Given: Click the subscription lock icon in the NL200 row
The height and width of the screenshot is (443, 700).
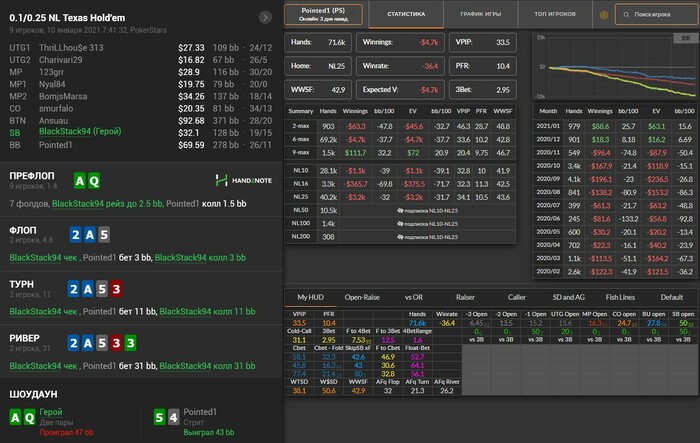Looking at the screenshot, I should (x=400, y=237).
